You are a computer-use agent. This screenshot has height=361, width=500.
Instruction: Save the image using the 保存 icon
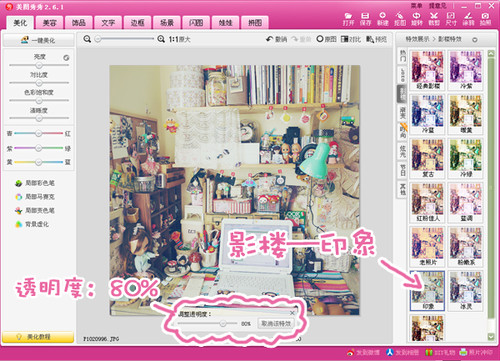(365, 19)
